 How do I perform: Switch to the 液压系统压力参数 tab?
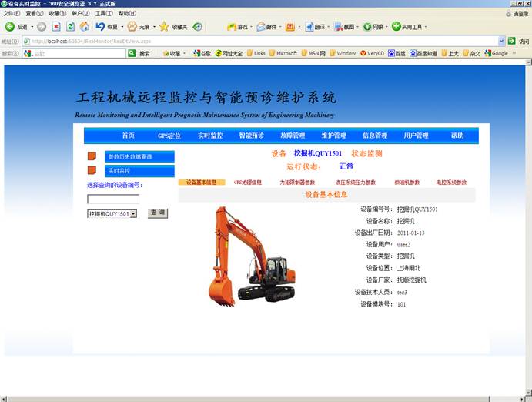click(x=355, y=183)
